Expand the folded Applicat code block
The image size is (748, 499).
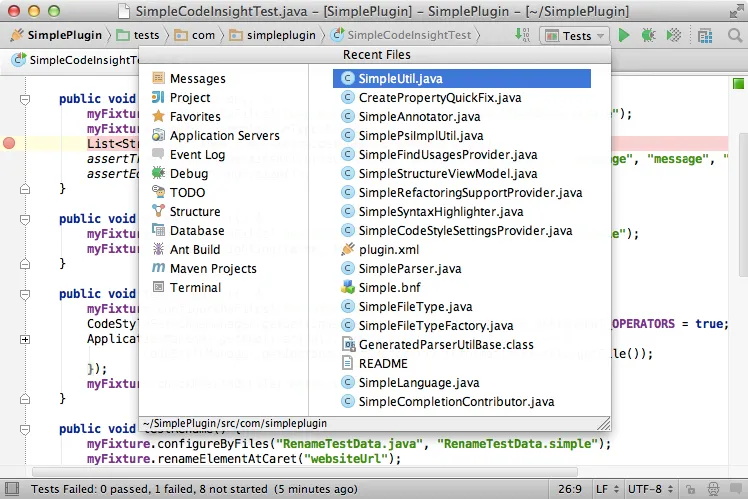coord(25,340)
